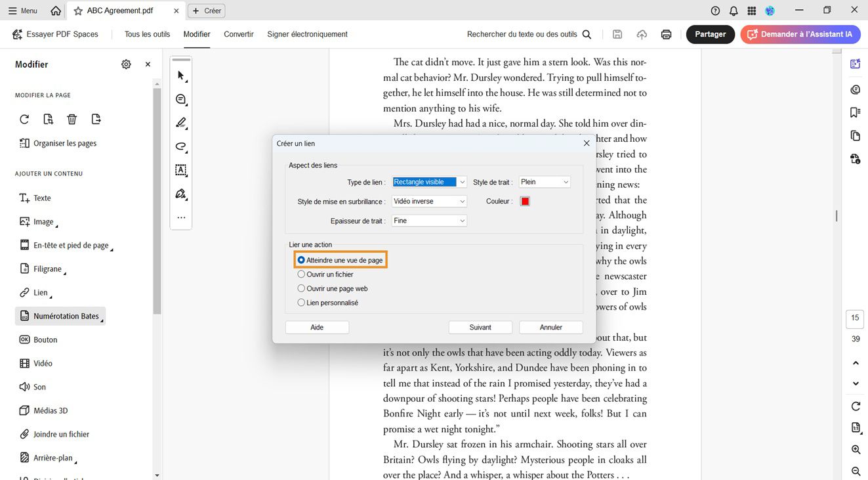Select 'Ouvrir une page web'
The height and width of the screenshot is (480, 868).
(301, 288)
